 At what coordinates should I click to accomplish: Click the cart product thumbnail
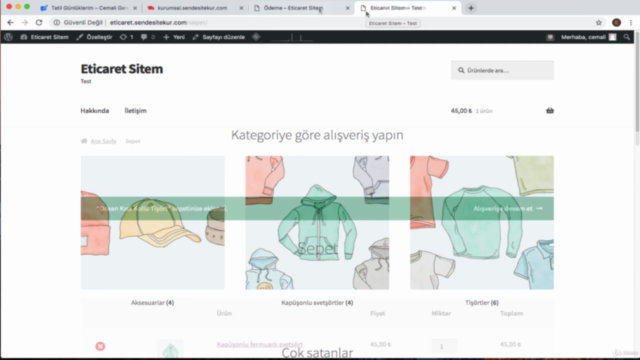(170, 349)
